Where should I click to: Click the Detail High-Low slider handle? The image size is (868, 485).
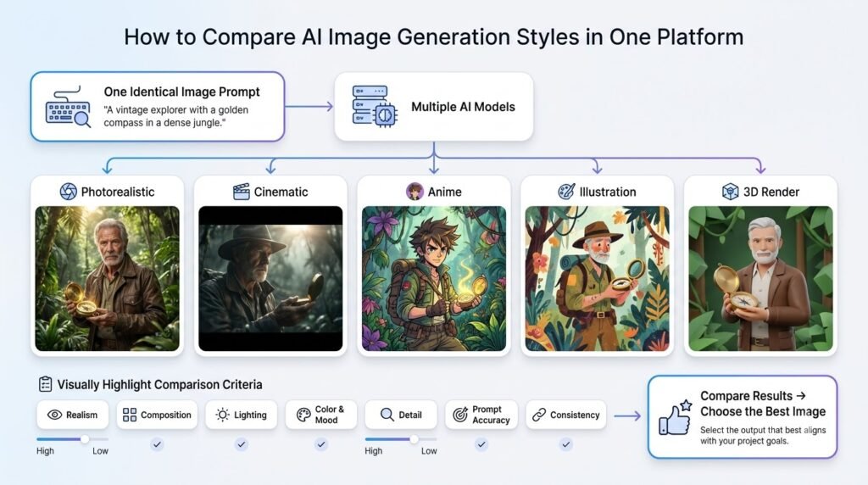414,439
